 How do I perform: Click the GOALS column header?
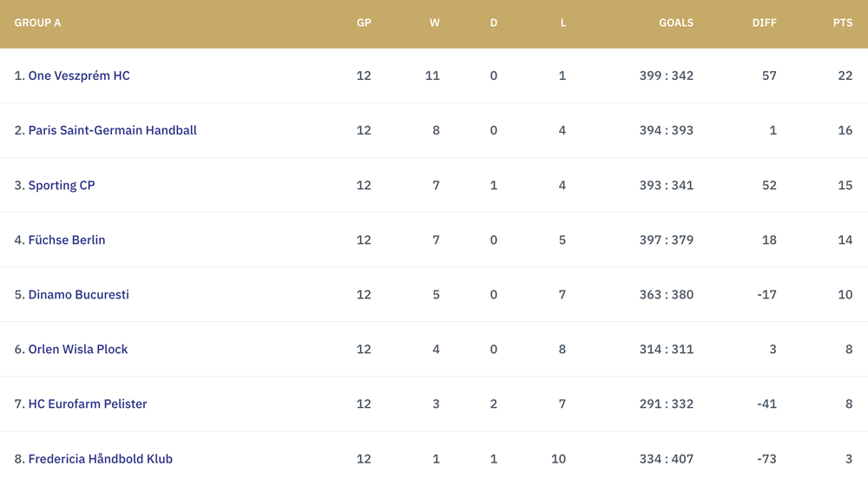676,23
